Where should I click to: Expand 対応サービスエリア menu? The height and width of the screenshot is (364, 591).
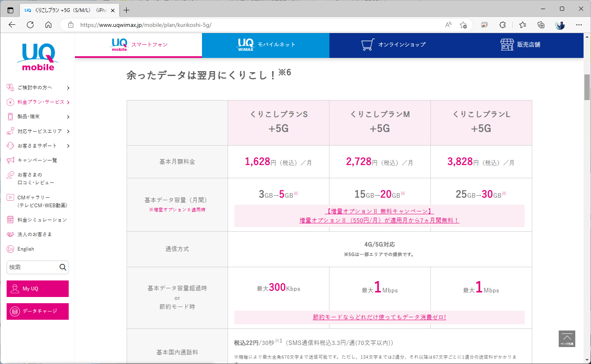tap(38, 131)
